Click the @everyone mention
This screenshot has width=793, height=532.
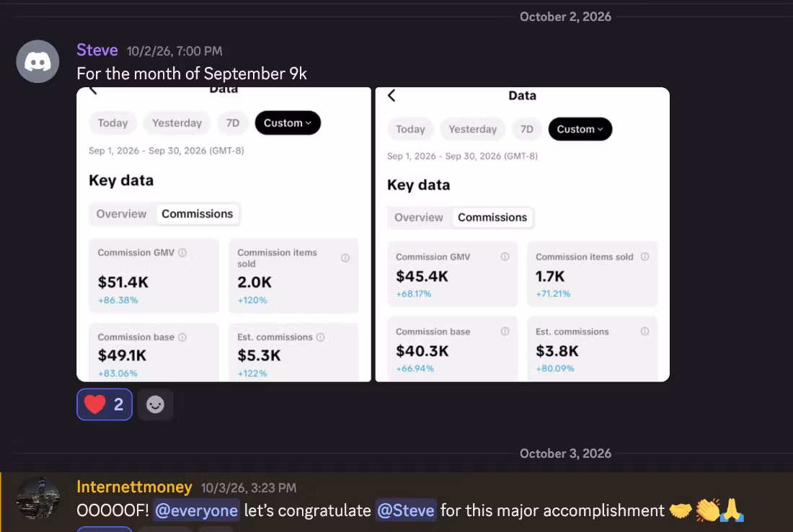pyautogui.click(x=196, y=510)
